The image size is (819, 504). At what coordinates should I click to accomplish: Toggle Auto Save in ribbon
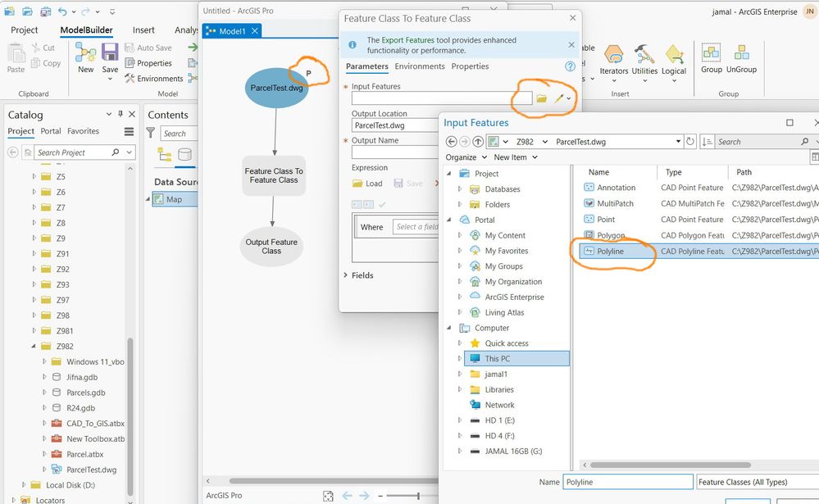(x=148, y=48)
